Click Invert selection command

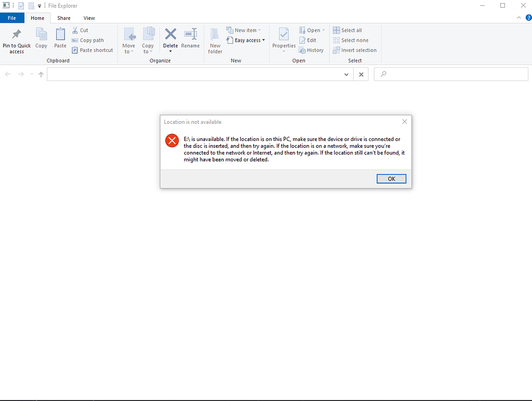click(x=354, y=50)
